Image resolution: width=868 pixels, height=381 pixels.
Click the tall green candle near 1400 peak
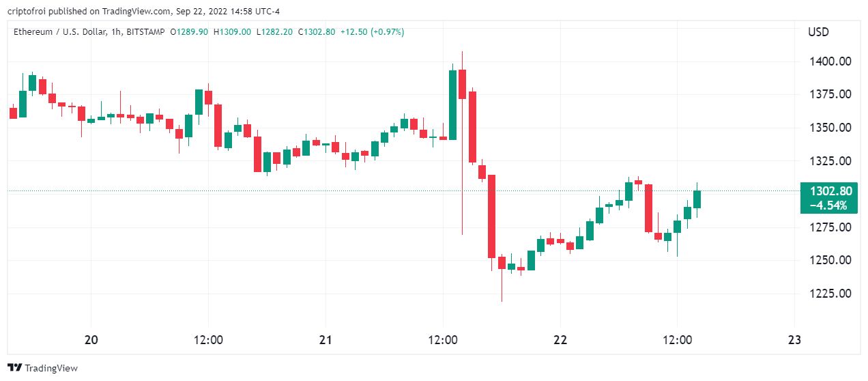[452, 104]
